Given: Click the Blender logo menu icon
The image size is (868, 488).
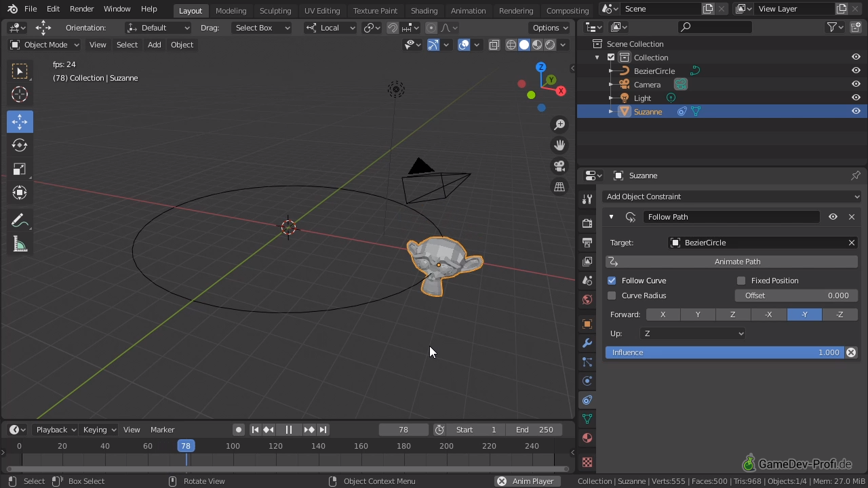Looking at the screenshot, I should point(12,9).
